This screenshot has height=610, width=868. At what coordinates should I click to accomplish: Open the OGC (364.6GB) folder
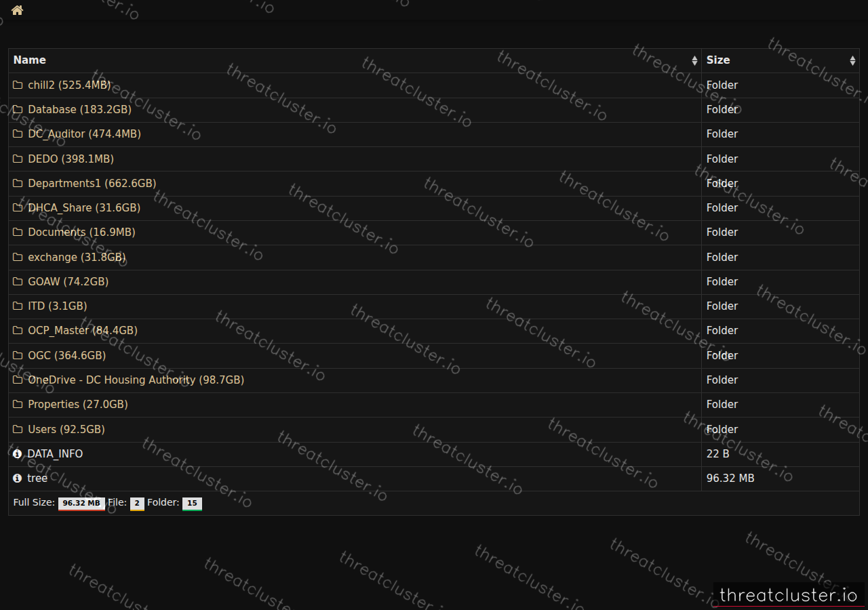[x=66, y=355]
